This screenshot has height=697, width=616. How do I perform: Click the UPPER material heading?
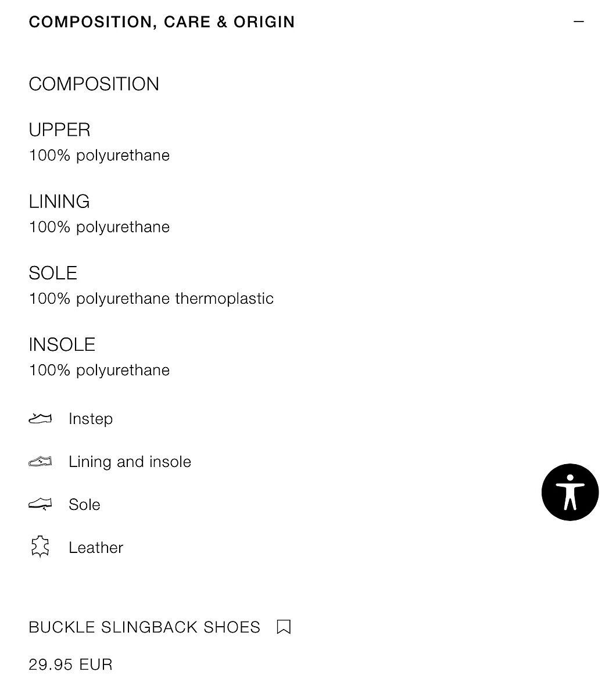coord(59,130)
